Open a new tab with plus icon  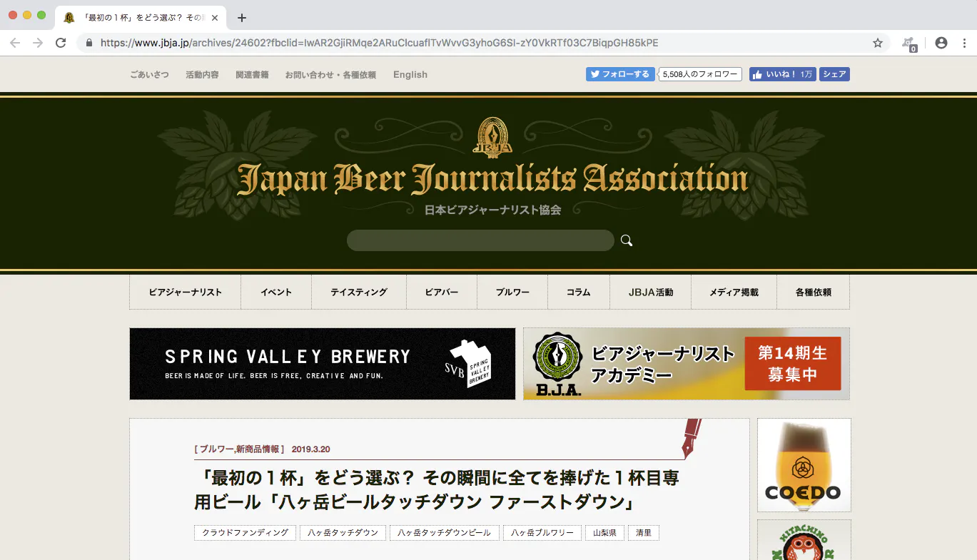[242, 18]
